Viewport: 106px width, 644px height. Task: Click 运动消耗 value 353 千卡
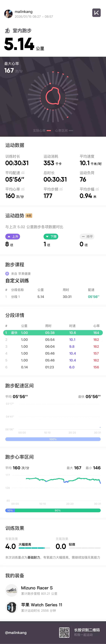(52, 163)
